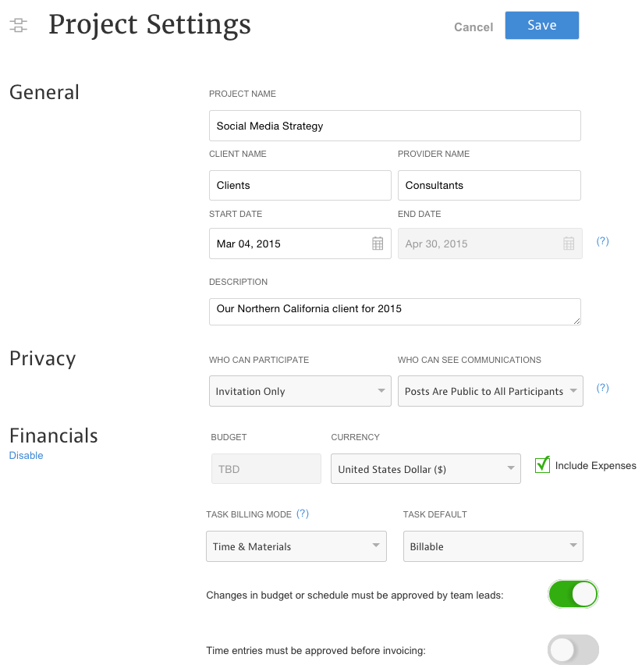Click into the Description text area

(395, 311)
